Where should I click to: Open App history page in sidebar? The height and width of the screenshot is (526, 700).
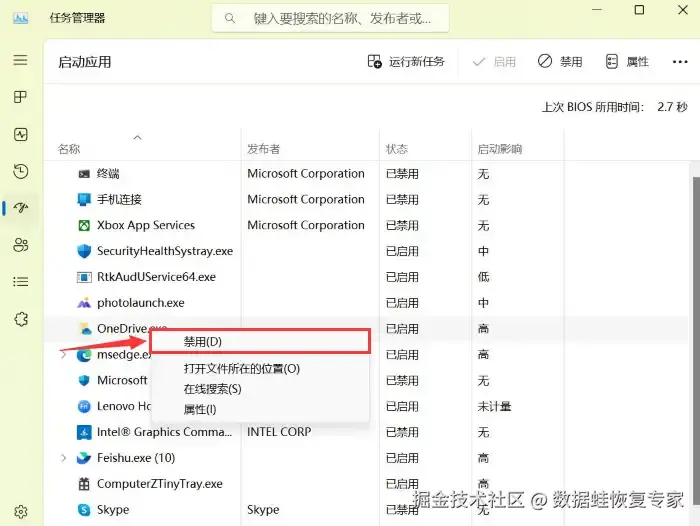click(x=21, y=171)
